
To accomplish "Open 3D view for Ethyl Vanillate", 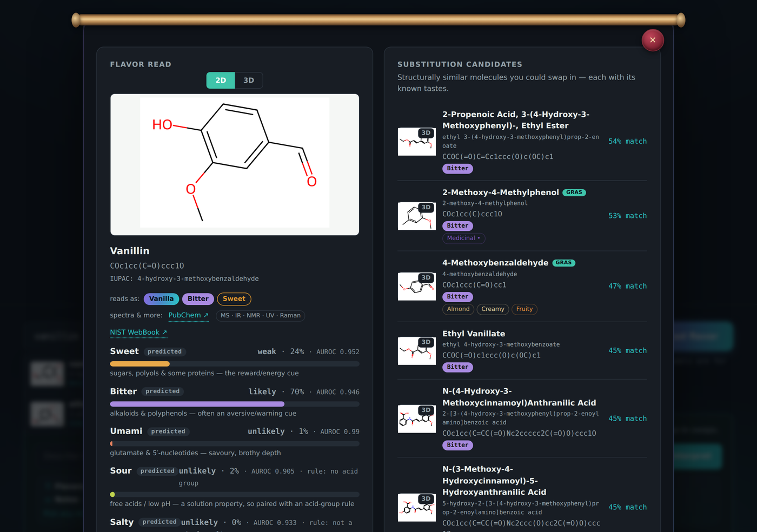I will pyautogui.click(x=426, y=342).
